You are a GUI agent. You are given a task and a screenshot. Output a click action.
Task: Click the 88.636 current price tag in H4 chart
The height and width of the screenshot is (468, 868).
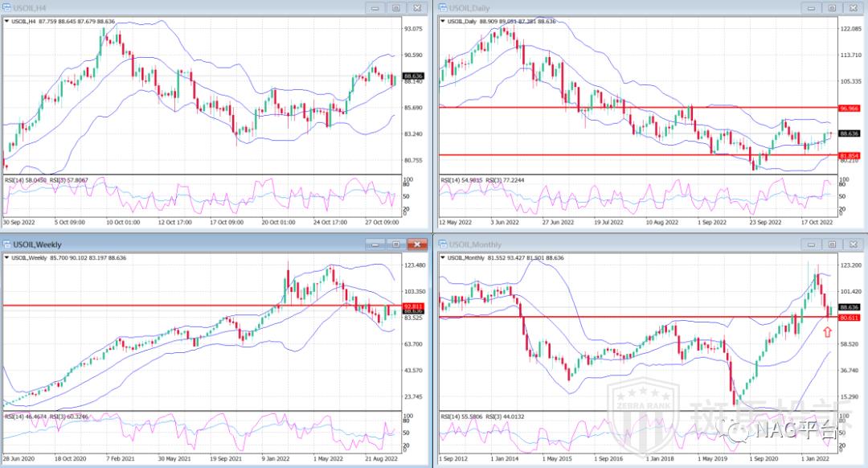pos(414,76)
